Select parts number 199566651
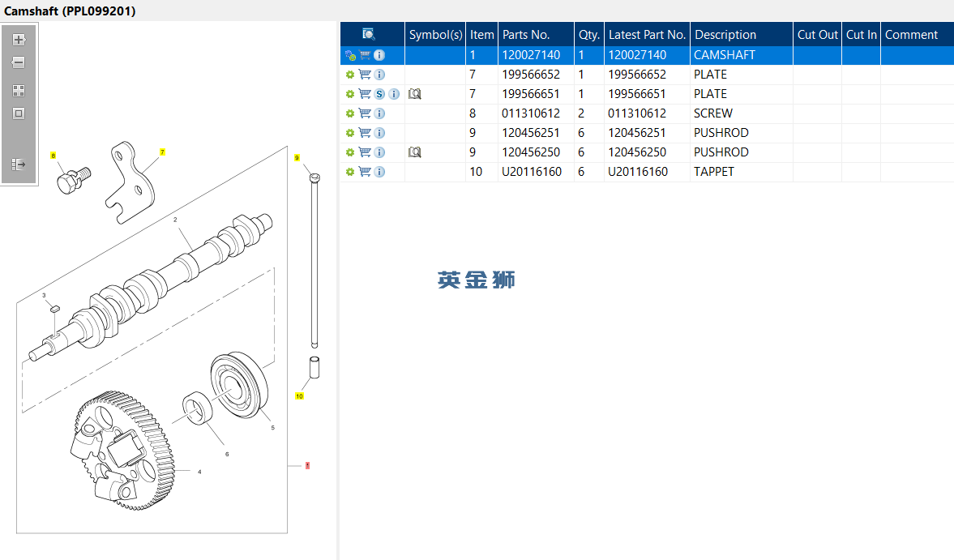 click(x=531, y=94)
